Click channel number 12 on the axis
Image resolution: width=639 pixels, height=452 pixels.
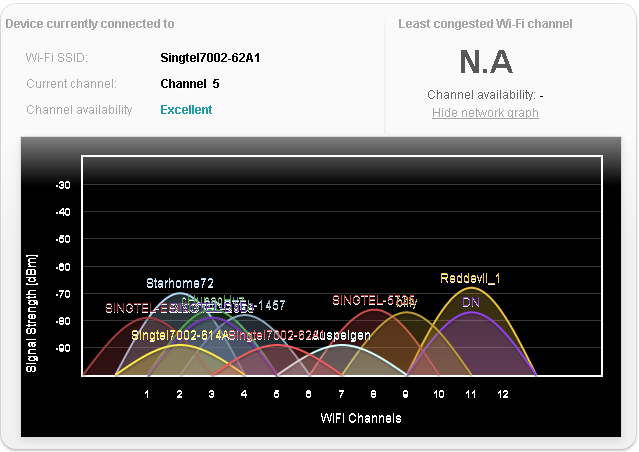click(x=503, y=394)
